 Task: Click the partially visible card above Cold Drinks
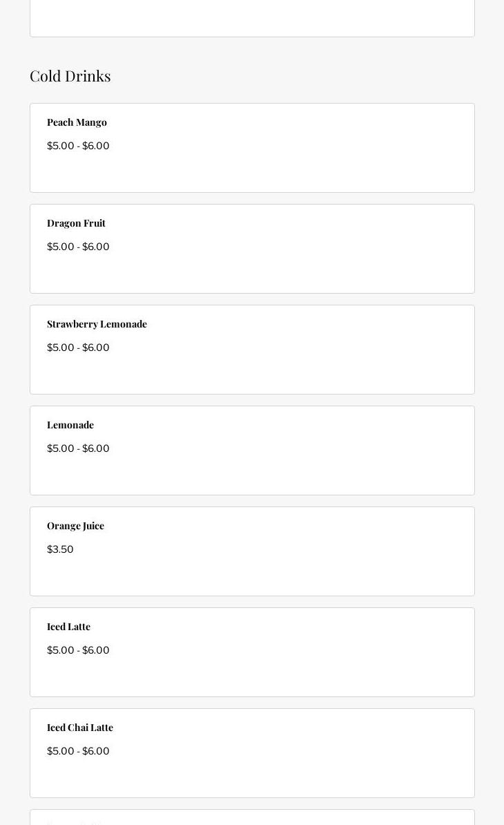(x=252, y=18)
